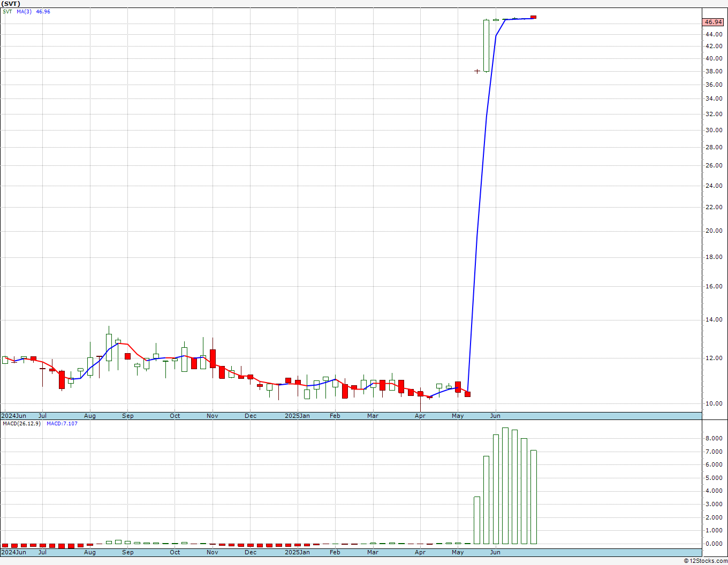Screen dimensions: 728x565
Task: Click the 24.00 price axis label
Action: click(713, 186)
